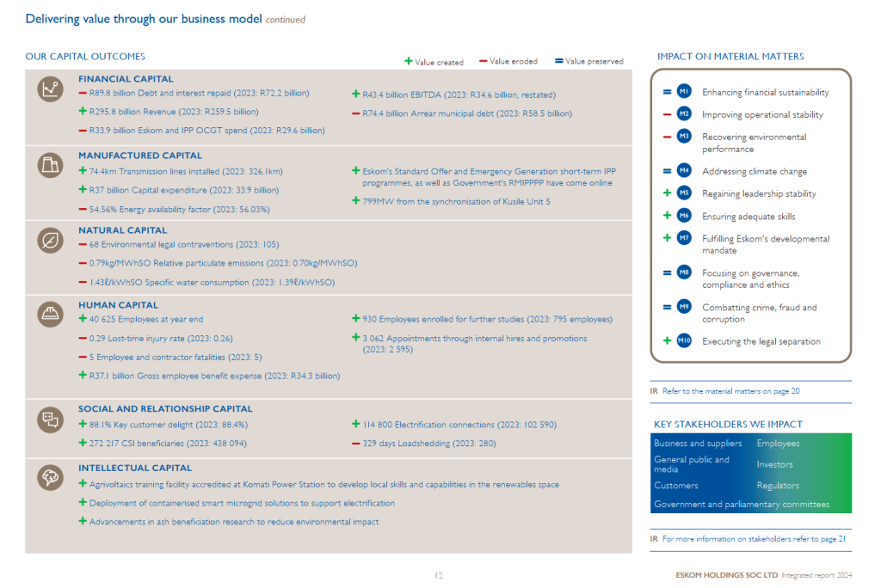The image size is (881, 588).
Task: Click the Social and Relationship Capital chat icon
Action: click(50, 420)
